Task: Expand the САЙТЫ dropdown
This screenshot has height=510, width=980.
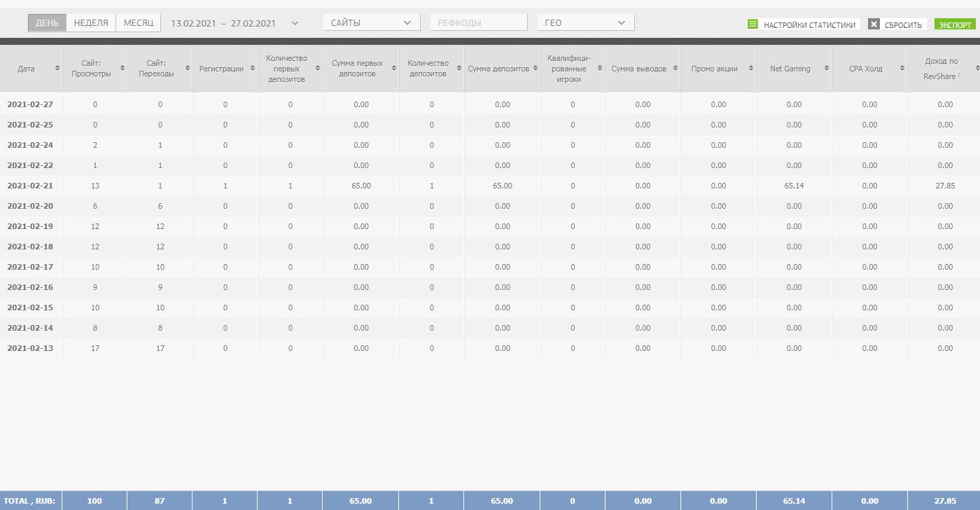Action: (x=372, y=22)
